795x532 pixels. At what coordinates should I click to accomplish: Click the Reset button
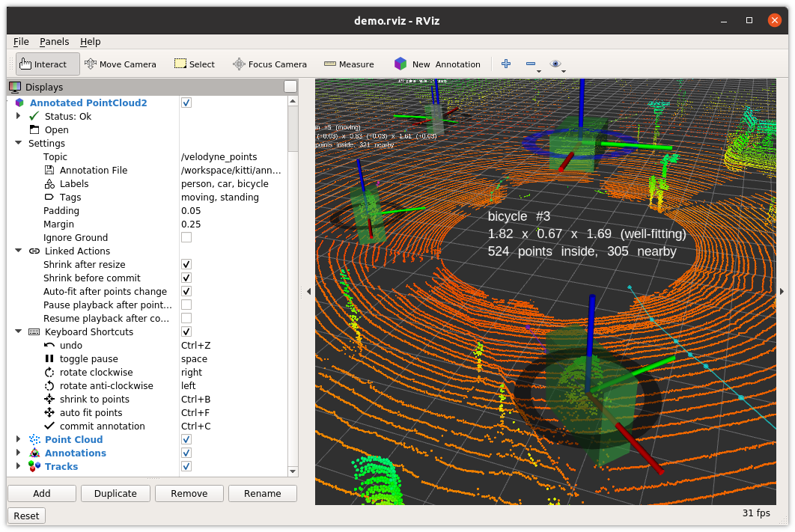(x=26, y=516)
